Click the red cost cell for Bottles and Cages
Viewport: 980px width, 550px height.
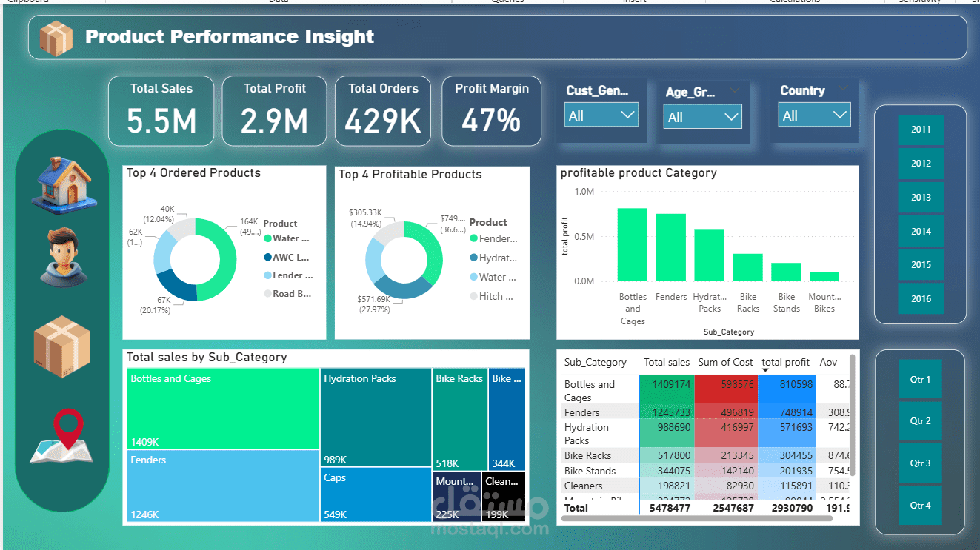pos(726,384)
